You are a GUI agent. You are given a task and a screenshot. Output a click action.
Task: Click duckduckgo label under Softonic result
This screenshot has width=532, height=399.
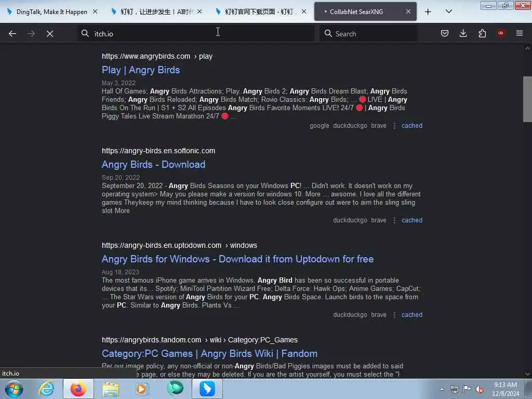350,220
